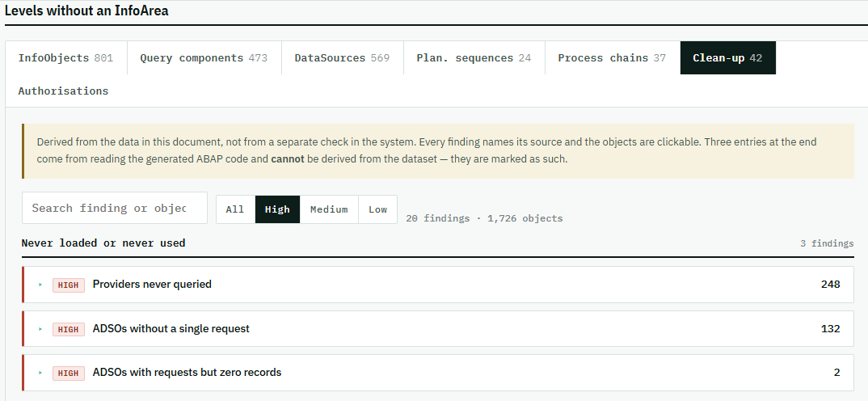Image resolution: width=868 pixels, height=401 pixels.
Task: Click the count 132 on ADSOs row
Action: pyautogui.click(x=830, y=328)
